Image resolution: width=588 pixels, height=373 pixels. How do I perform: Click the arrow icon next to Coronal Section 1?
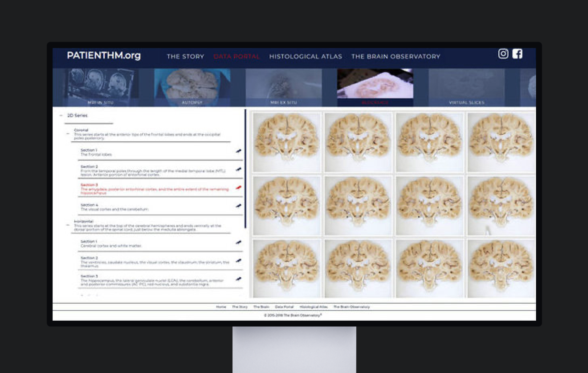tap(238, 151)
